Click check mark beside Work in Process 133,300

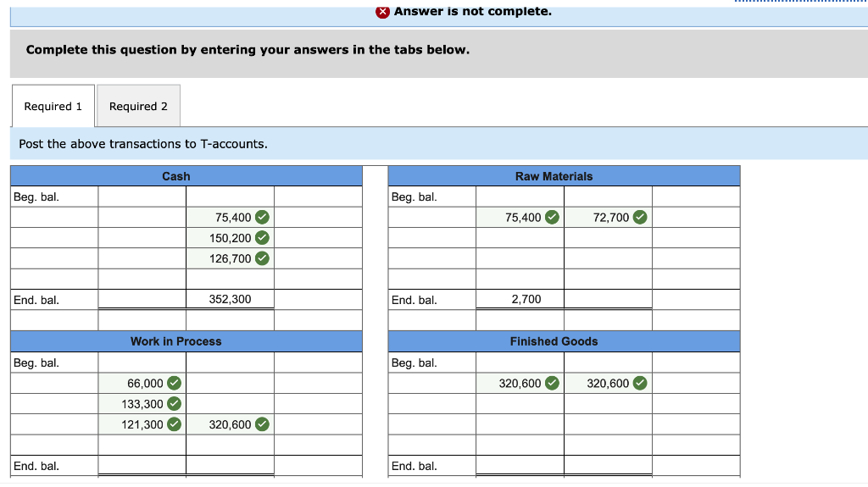pos(175,404)
